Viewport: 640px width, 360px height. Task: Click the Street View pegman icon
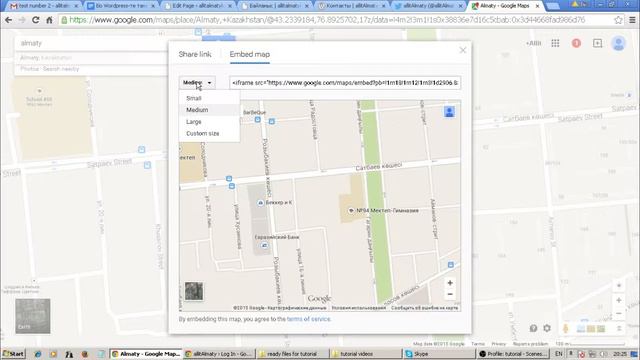[565, 328]
